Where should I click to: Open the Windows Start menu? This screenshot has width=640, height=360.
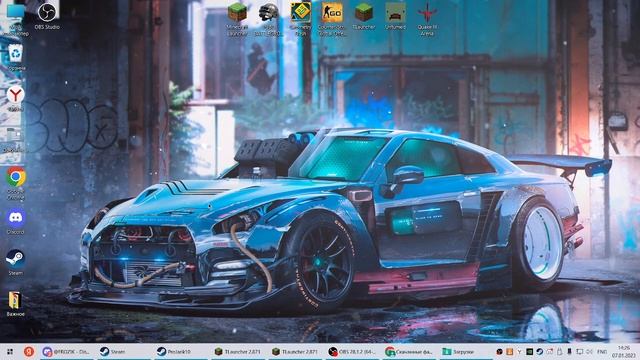tap(10, 351)
